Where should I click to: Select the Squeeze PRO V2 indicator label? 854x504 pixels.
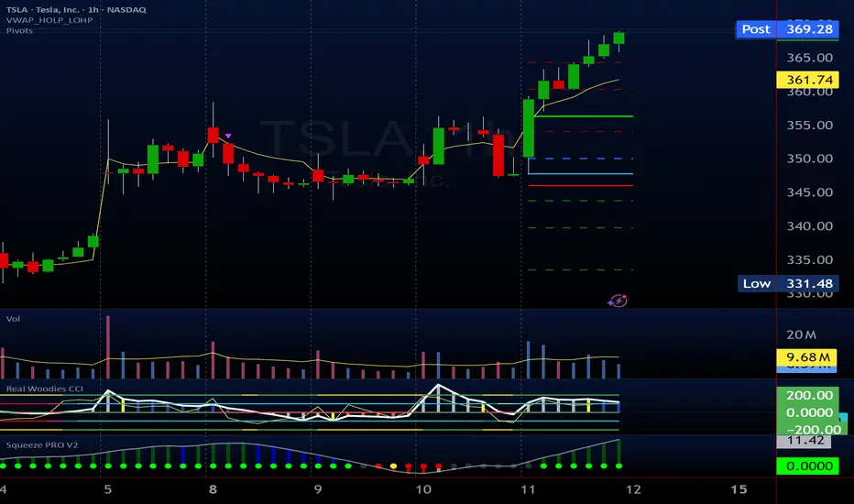click(x=42, y=445)
